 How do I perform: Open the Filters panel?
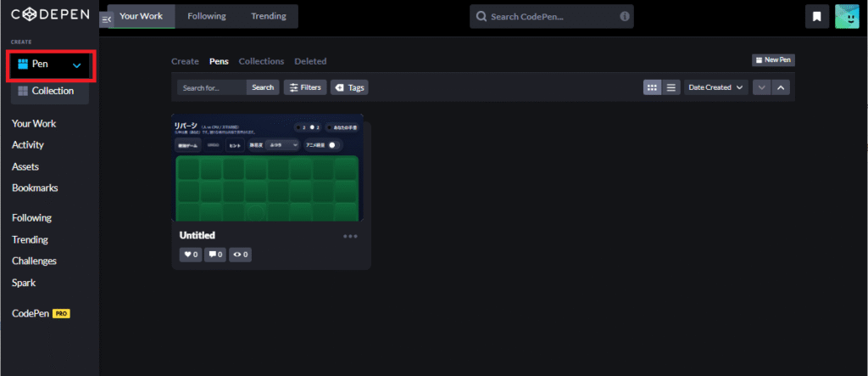304,87
